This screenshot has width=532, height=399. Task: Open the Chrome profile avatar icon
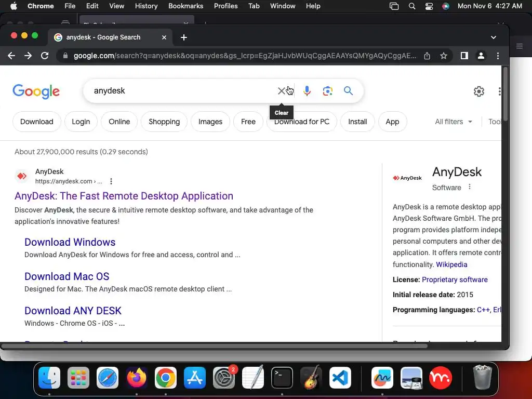[x=481, y=56]
